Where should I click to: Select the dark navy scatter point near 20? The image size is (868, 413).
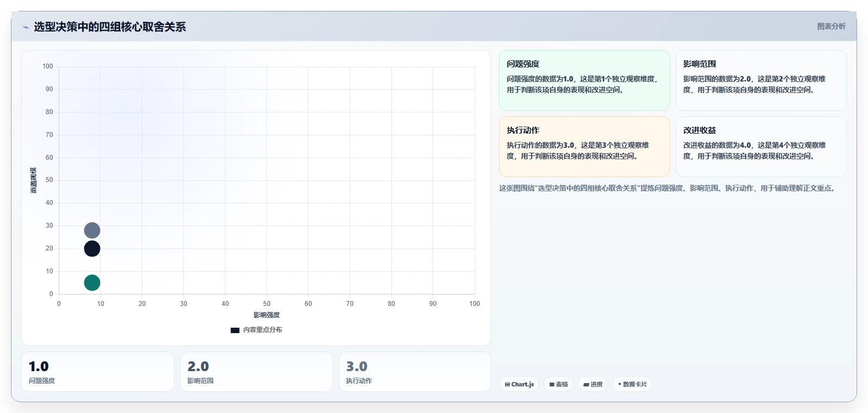[92, 249]
